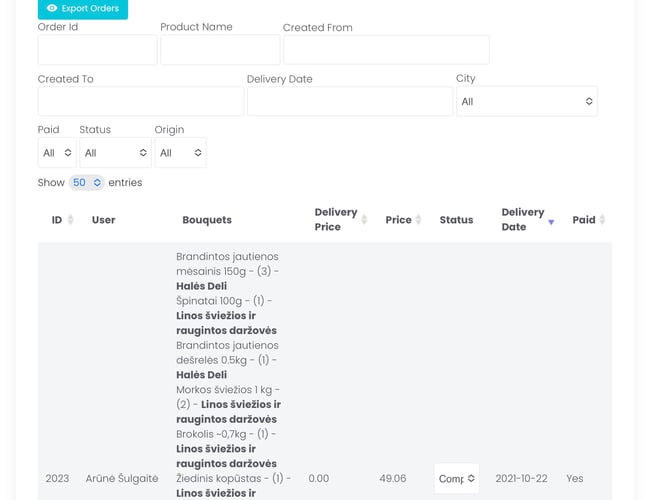Image resolution: width=650 pixels, height=500 pixels.
Task: Open the Status filter dropdown
Action: pyautogui.click(x=115, y=153)
